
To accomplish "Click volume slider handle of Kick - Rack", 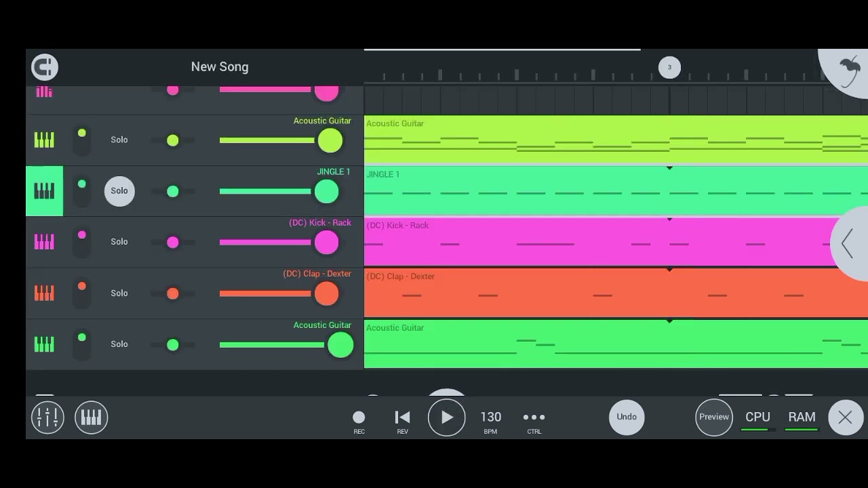I will pyautogui.click(x=326, y=243).
